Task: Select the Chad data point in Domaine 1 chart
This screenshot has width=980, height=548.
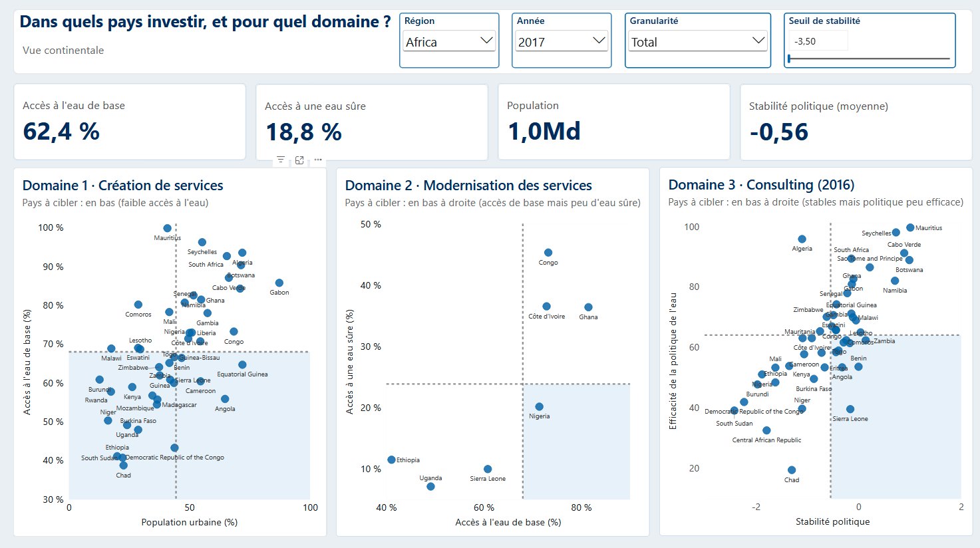Action: 123,466
